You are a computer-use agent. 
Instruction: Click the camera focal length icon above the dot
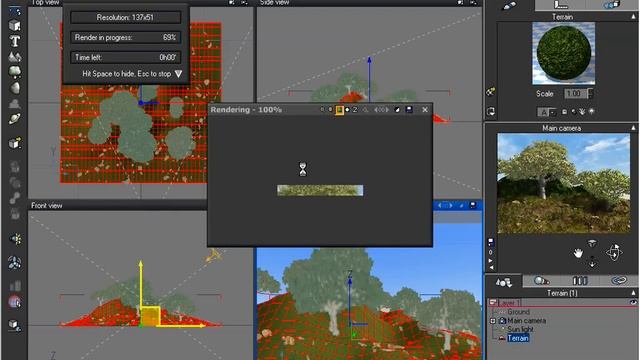(592, 244)
